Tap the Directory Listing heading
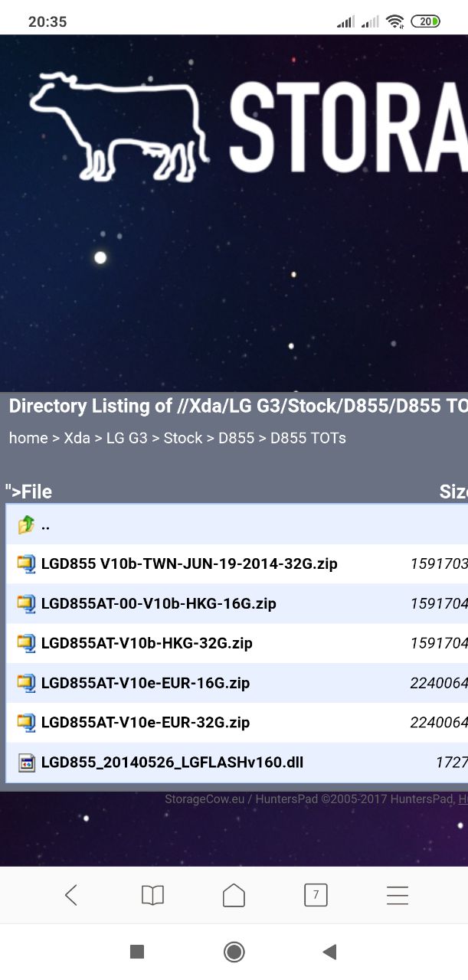 click(x=237, y=406)
